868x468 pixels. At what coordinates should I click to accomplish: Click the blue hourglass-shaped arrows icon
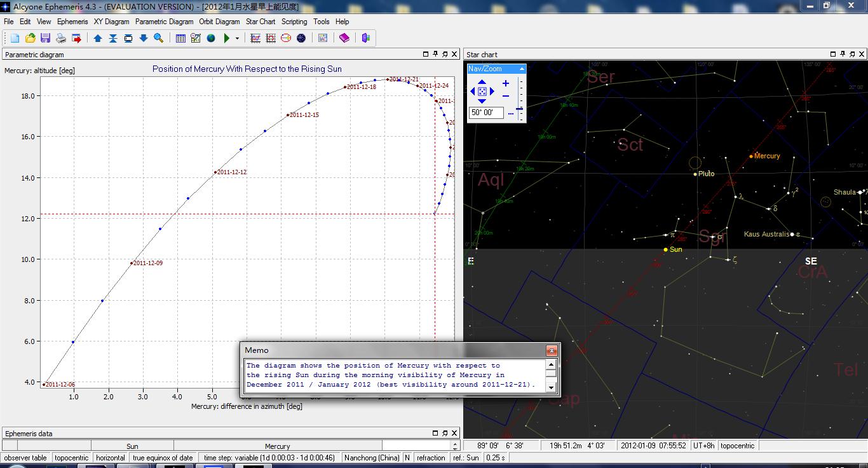(113, 38)
